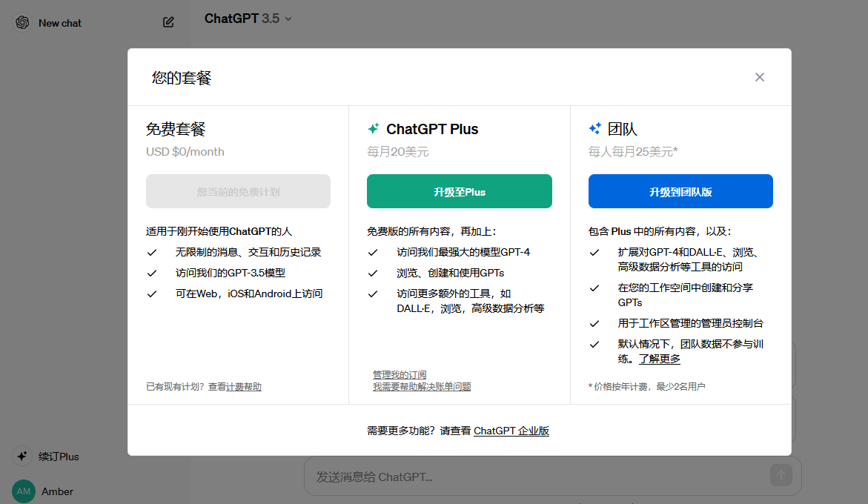The image size is (868, 504).
Task: Open the ChatGPT 企业版 link
Action: [x=513, y=430]
